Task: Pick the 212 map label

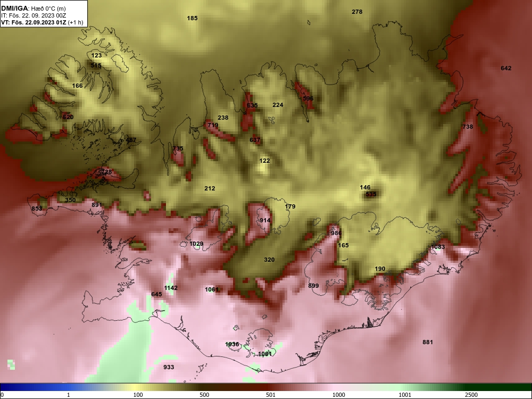Action: click(210, 189)
